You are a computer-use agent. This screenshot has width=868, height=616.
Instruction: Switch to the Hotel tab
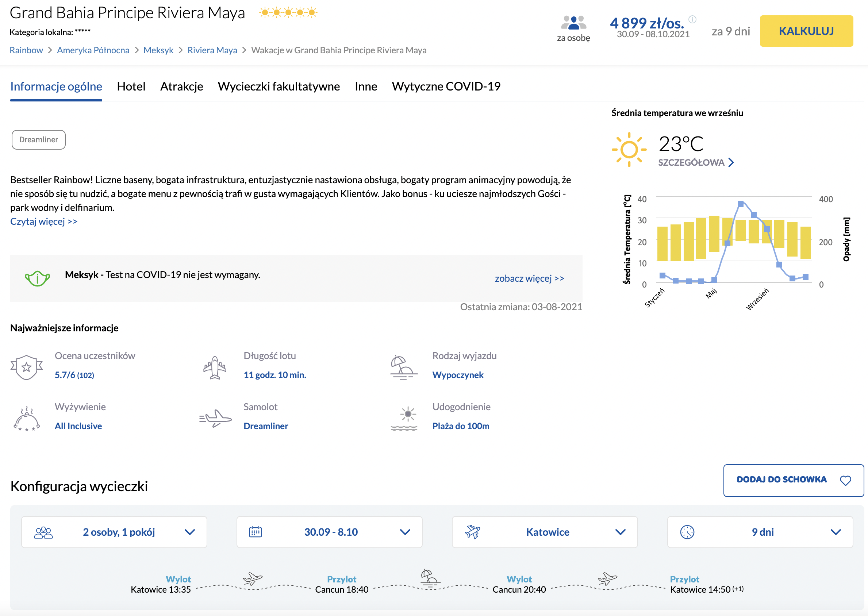coord(131,86)
